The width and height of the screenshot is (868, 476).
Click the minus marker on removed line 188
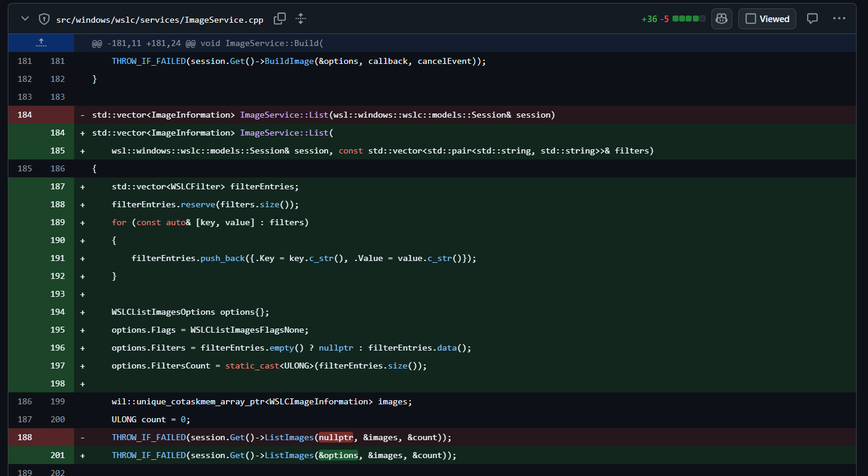click(82, 437)
